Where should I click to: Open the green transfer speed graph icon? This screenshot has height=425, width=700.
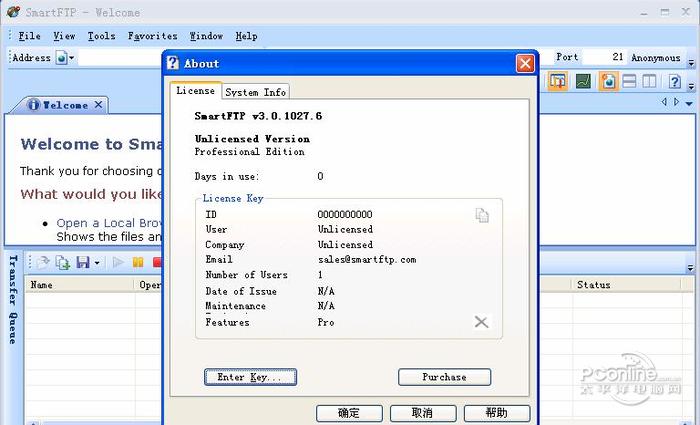[583, 81]
